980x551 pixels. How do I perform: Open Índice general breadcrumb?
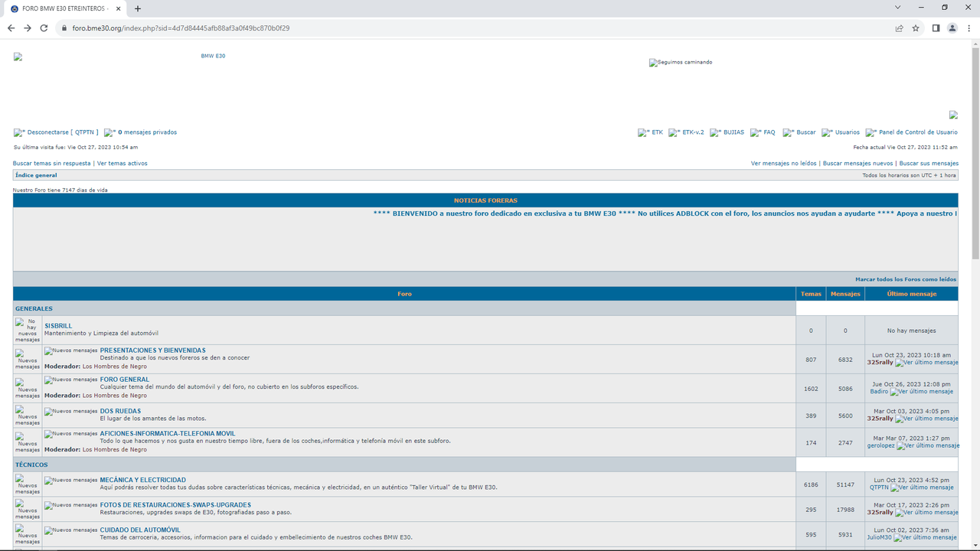(36, 175)
